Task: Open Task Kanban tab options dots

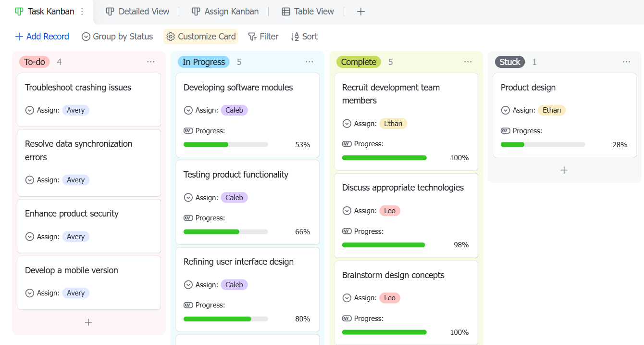Action: (x=82, y=12)
